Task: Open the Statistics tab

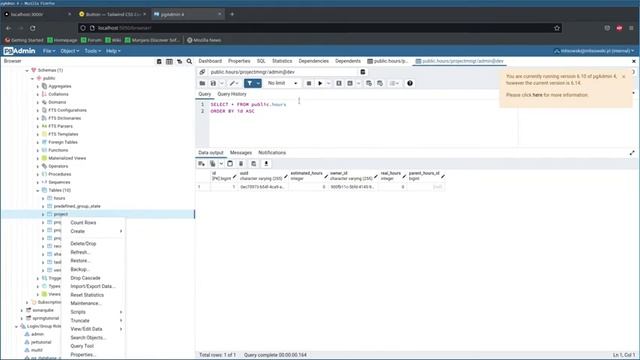Action: click(x=282, y=61)
